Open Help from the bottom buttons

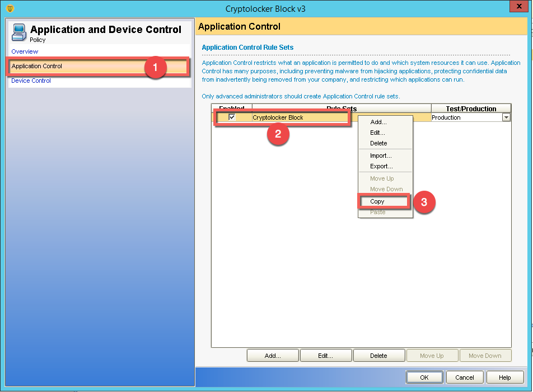pos(504,377)
